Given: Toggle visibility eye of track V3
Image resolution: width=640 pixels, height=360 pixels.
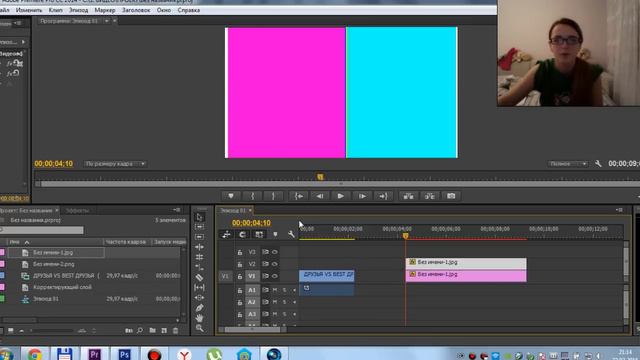Looking at the screenshot, I should [x=275, y=252].
